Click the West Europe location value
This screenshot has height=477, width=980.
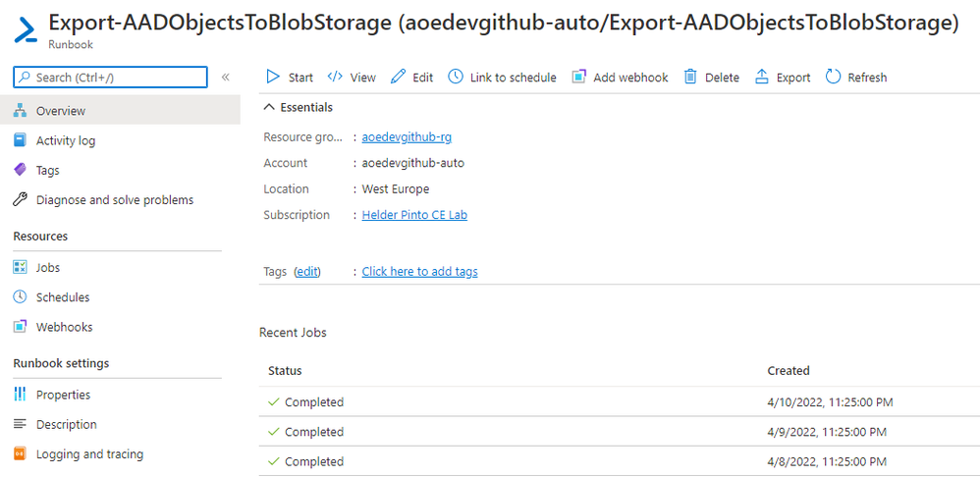[x=396, y=188]
